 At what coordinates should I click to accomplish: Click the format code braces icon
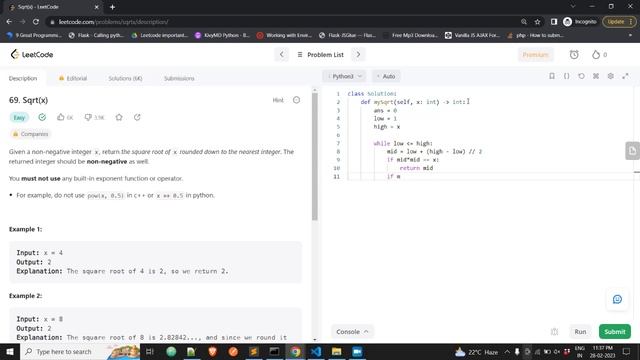tap(567, 76)
